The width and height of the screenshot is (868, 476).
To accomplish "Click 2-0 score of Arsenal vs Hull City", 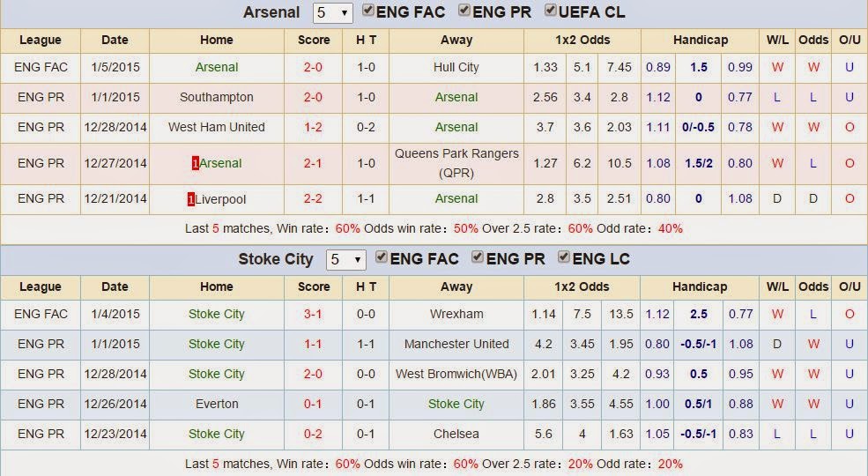I will [x=313, y=68].
